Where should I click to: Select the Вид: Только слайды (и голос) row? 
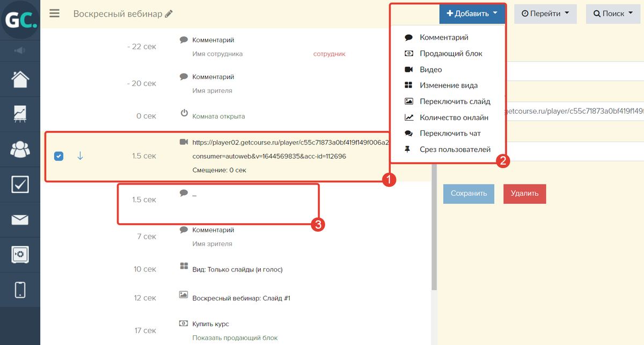pyautogui.click(x=236, y=269)
